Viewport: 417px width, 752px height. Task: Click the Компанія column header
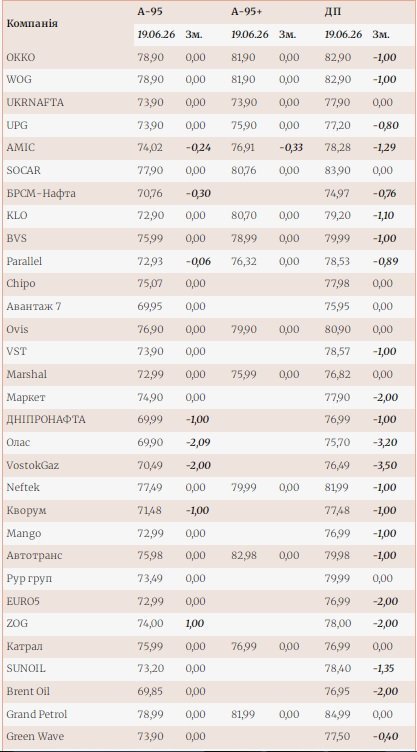tap(33, 23)
